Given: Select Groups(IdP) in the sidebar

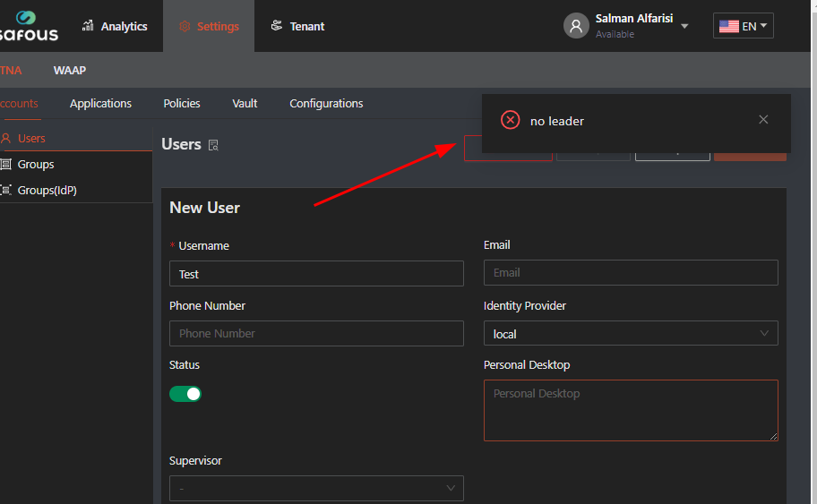Looking at the screenshot, I should click(x=47, y=190).
